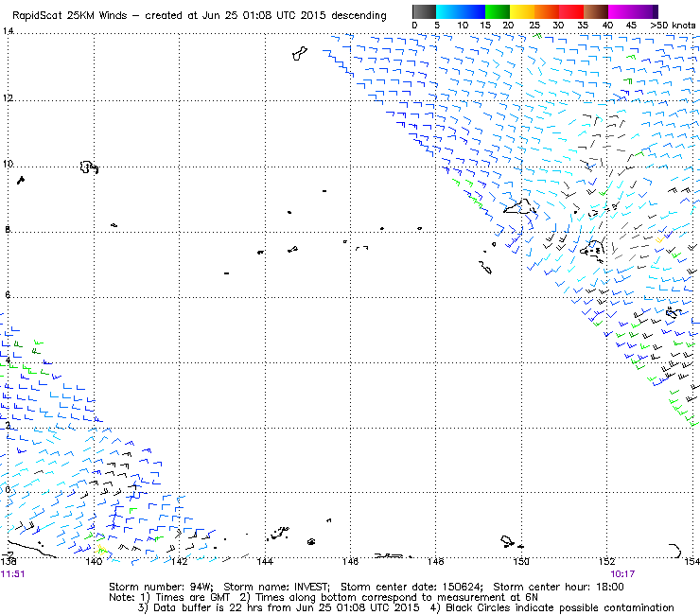This screenshot has height=615, width=700.
Task: Click the 'RapidScat 25KM Winds' title text
Action: coord(71,16)
